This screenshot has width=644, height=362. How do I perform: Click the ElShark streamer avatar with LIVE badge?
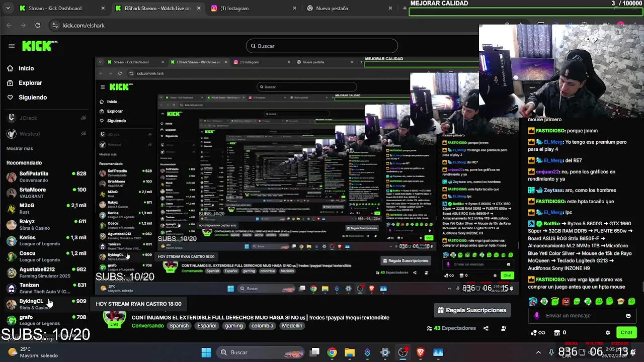pyautogui.click(x=115, y=320)
